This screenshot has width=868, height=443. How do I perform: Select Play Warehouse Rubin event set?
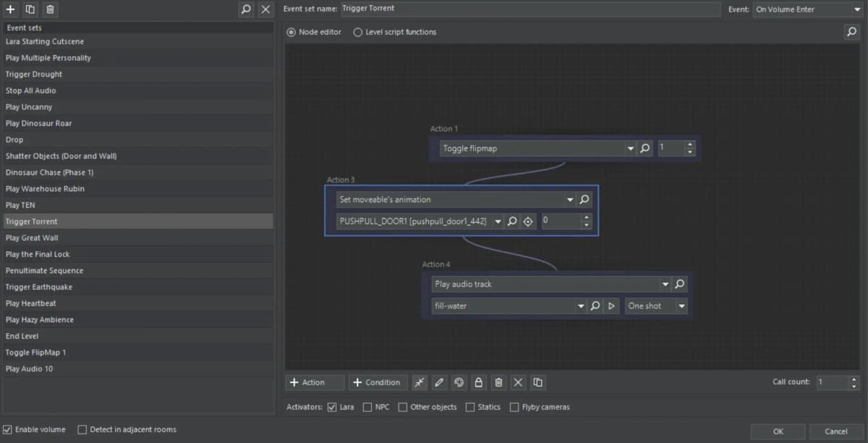(x=137, y=189)
